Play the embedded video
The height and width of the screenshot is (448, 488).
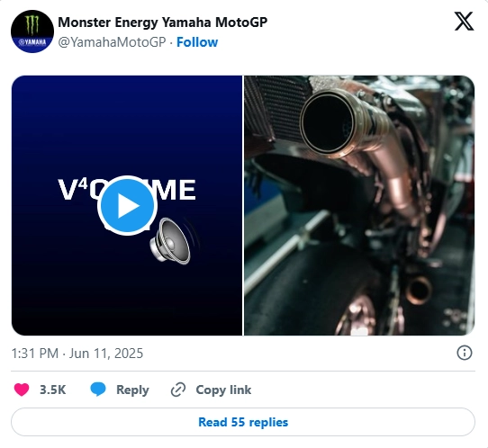(x=127, y=205)
